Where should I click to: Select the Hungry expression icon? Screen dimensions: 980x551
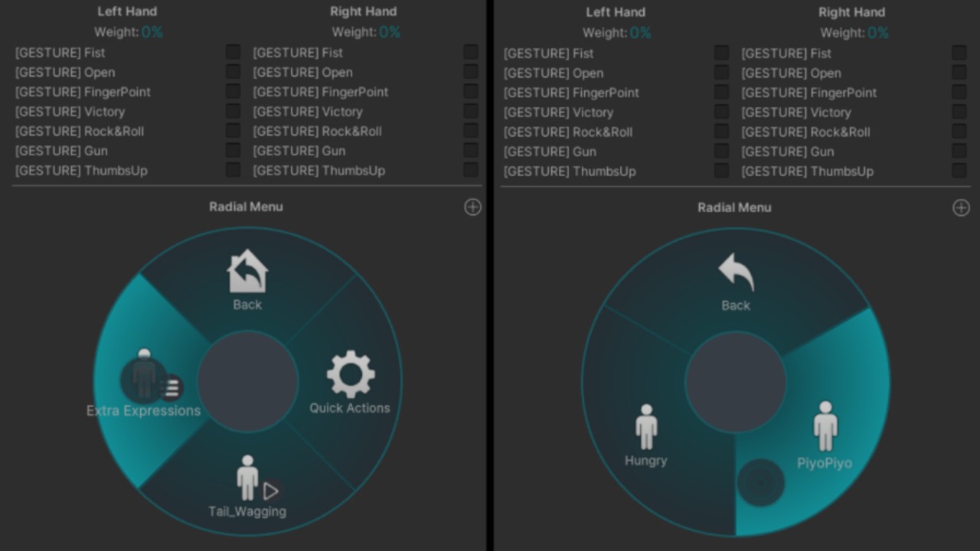point(646,427)
